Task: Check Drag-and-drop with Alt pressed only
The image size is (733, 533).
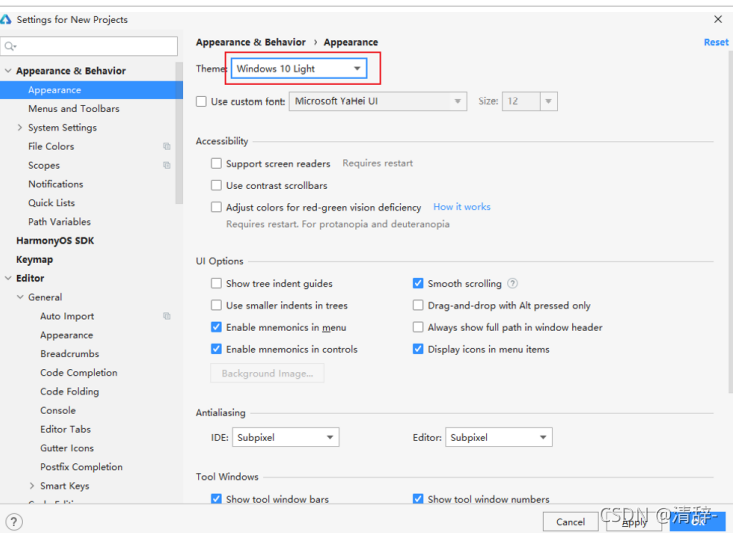Action: click(x=418, y=305)
